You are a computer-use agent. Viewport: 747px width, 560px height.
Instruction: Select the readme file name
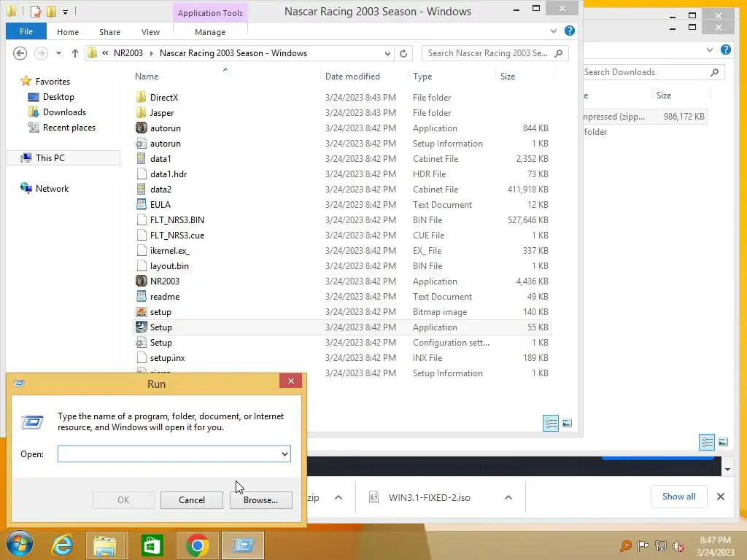[165, 297]
